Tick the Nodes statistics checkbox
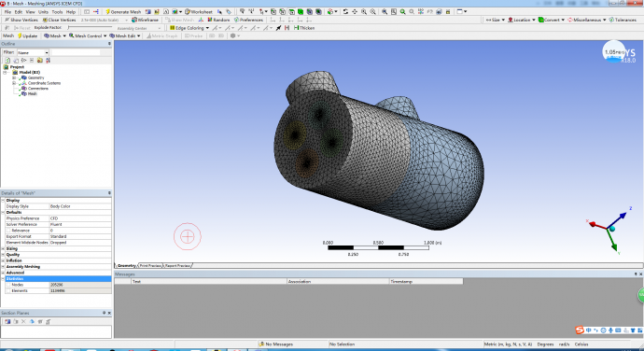The height and width of the screenshot is (351, 644). (8, 285)
